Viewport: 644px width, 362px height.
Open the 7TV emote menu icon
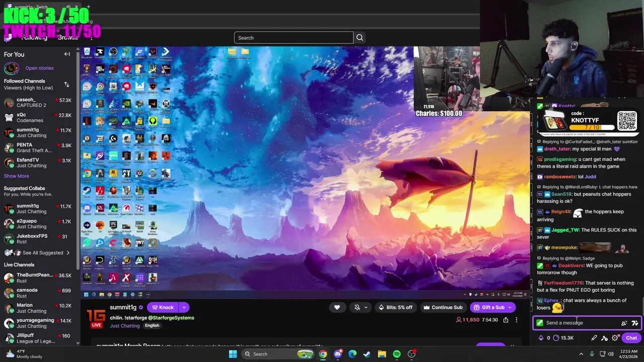(634, 323)
